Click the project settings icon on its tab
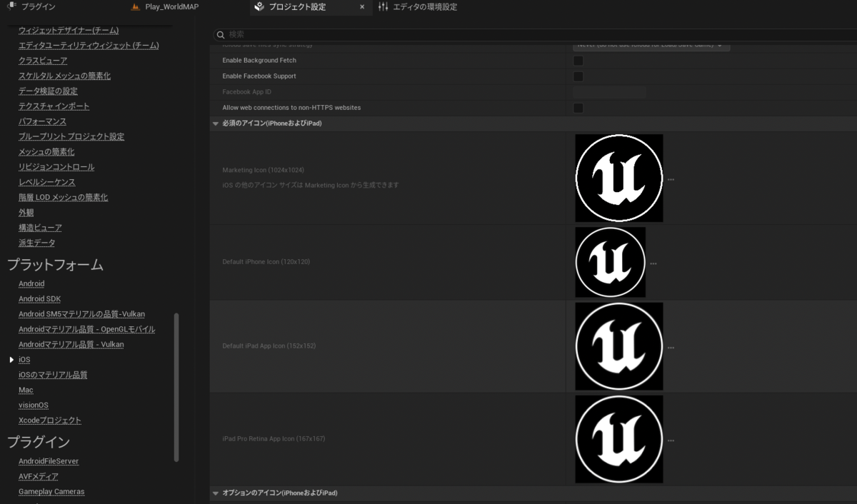 (x=259, y=6)
